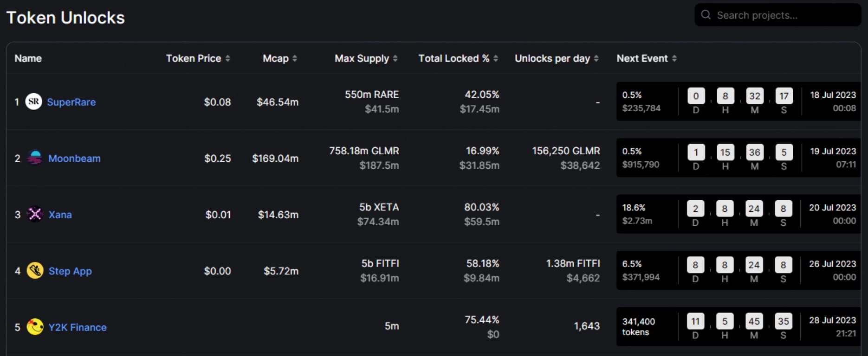Click the 26 Jul 2023 event date
The width and height of the screenshot is (868, 356).
click(832, 264)
